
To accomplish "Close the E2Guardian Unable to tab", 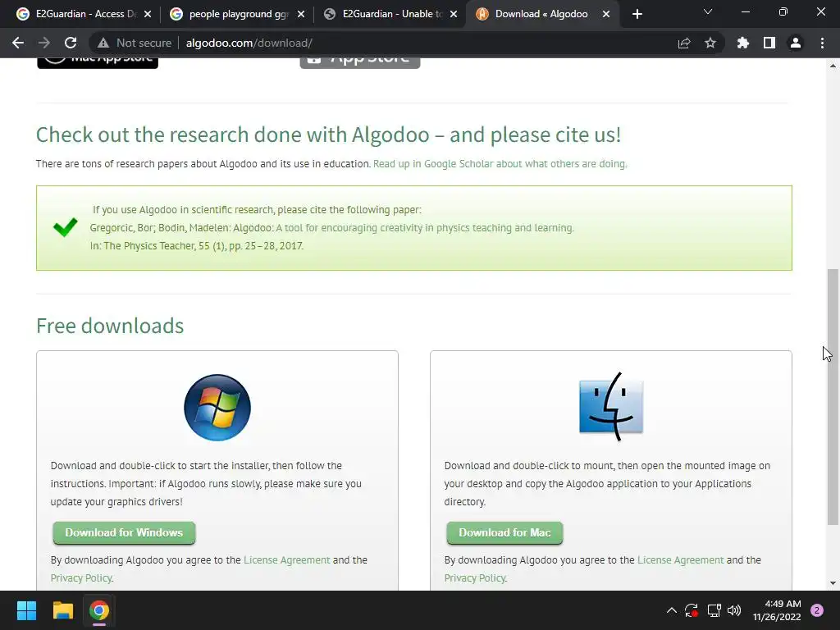I will pos(454,14).
